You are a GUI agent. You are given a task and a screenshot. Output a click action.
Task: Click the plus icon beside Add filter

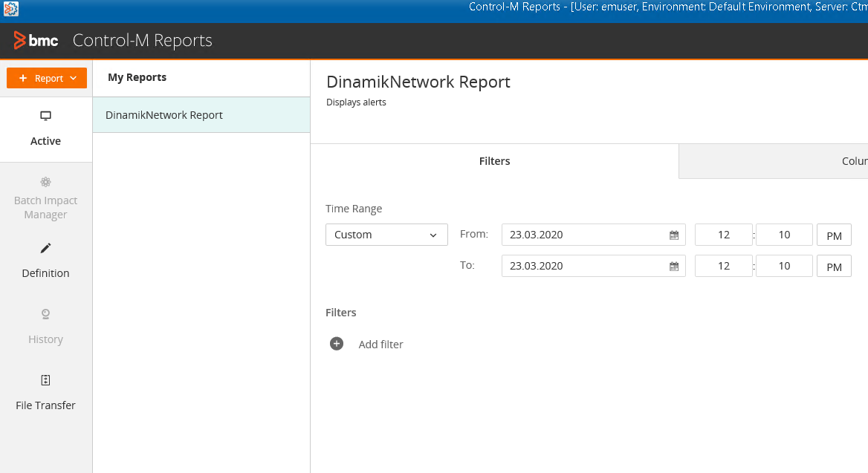pyautogui.click(x=337, y=344)
